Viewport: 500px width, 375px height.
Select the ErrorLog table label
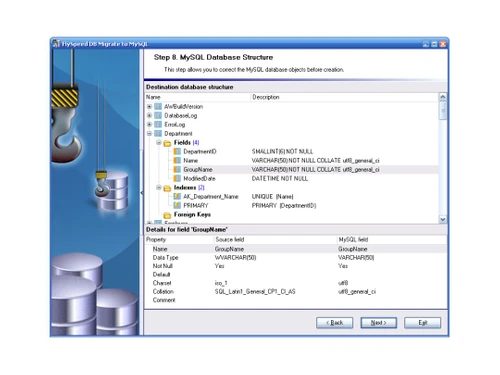[174, 125]
